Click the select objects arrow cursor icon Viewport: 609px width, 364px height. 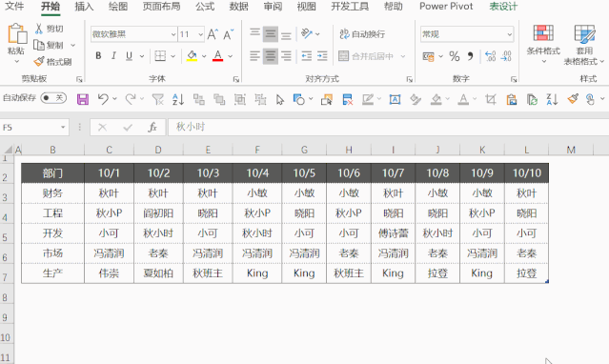coord(280,100)
